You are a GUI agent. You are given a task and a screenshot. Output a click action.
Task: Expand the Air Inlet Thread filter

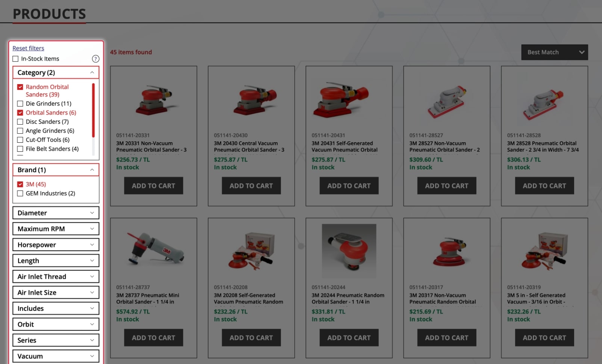pyautogui.click(x=56, y=276)
